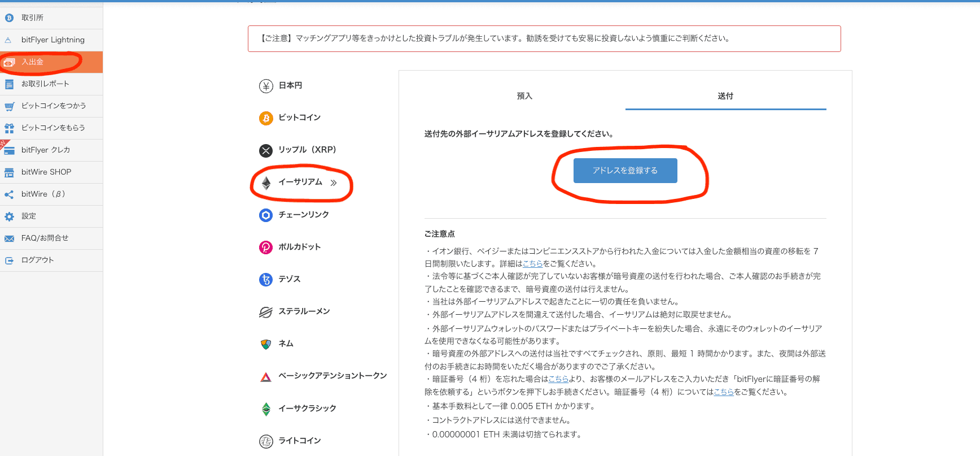Image resolution: width=980 pixels, height=456 pixels.
Task: Click the share icon for bitWire (β)
Action: pos(9,194)
